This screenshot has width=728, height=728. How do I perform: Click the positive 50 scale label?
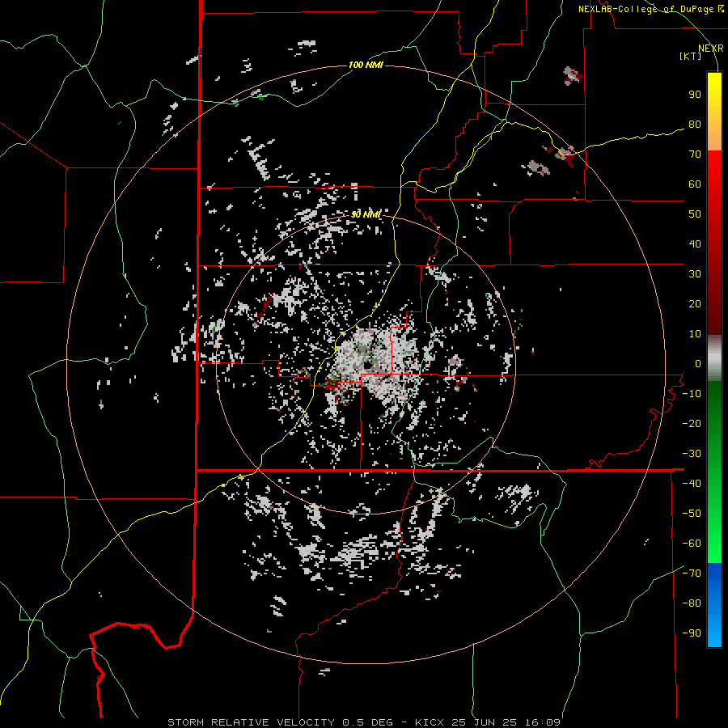coord(695,214)
